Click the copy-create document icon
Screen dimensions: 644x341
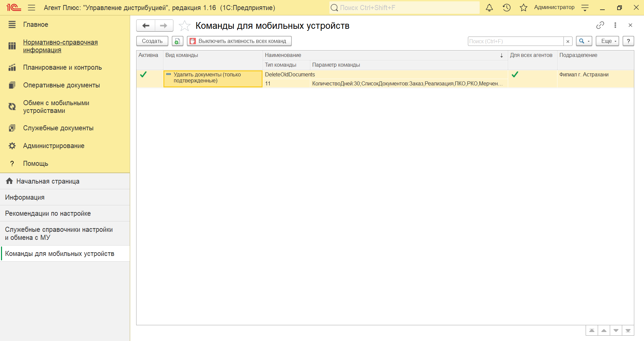[x=177, y=41]
